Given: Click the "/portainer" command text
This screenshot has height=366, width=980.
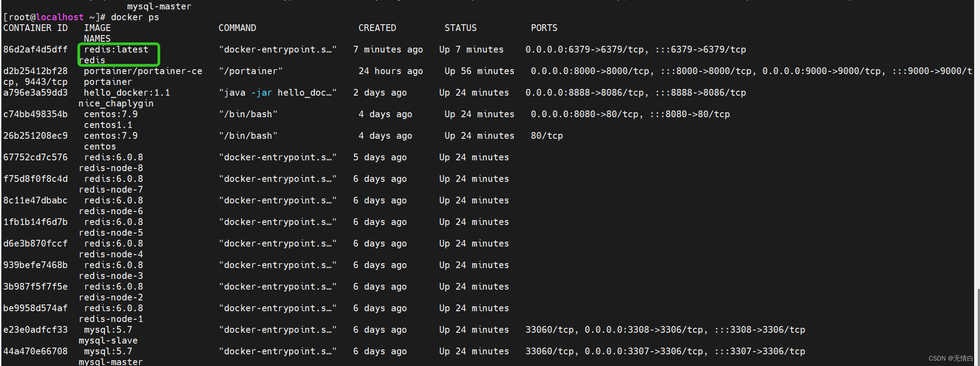Looking at the screenshot, I should 251,71.
